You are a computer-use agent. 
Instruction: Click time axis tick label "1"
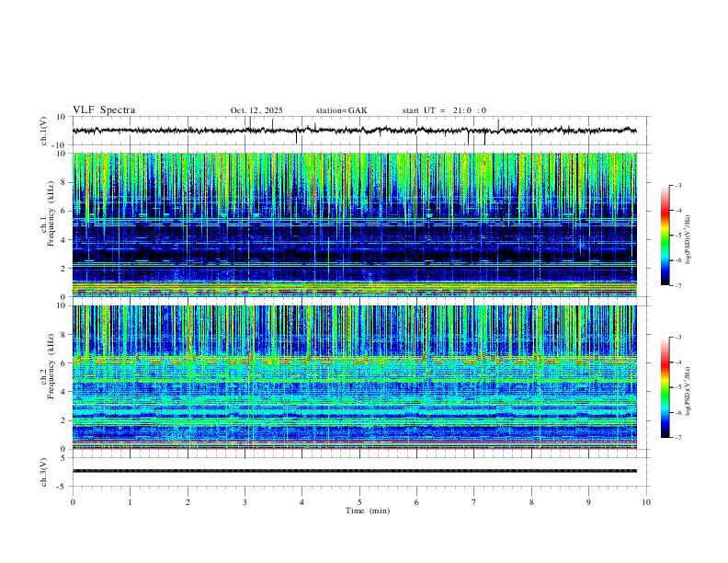130,502
